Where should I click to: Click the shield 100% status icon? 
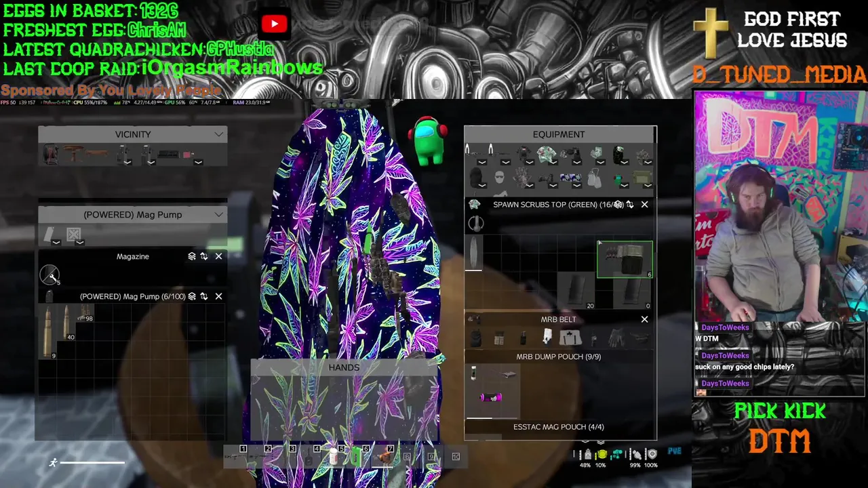651,455
